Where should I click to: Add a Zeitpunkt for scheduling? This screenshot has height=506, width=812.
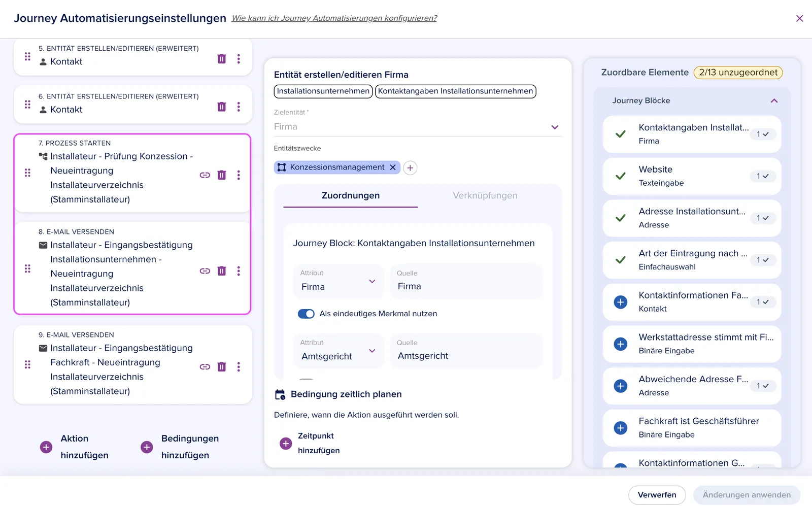(310, 443)
